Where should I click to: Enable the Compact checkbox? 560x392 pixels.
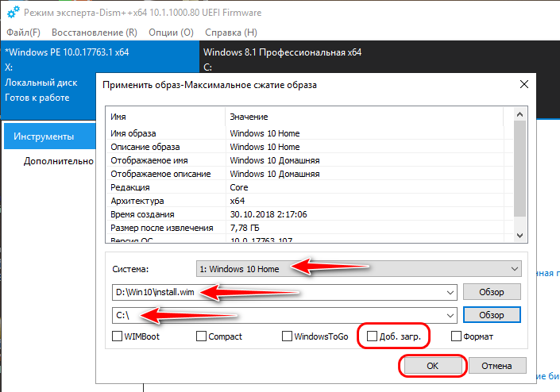click(201, 336)
